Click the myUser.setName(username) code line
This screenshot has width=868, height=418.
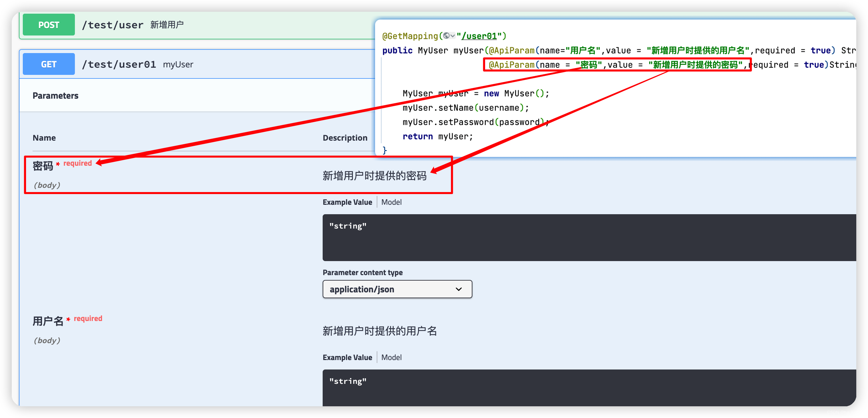(466, 108)
